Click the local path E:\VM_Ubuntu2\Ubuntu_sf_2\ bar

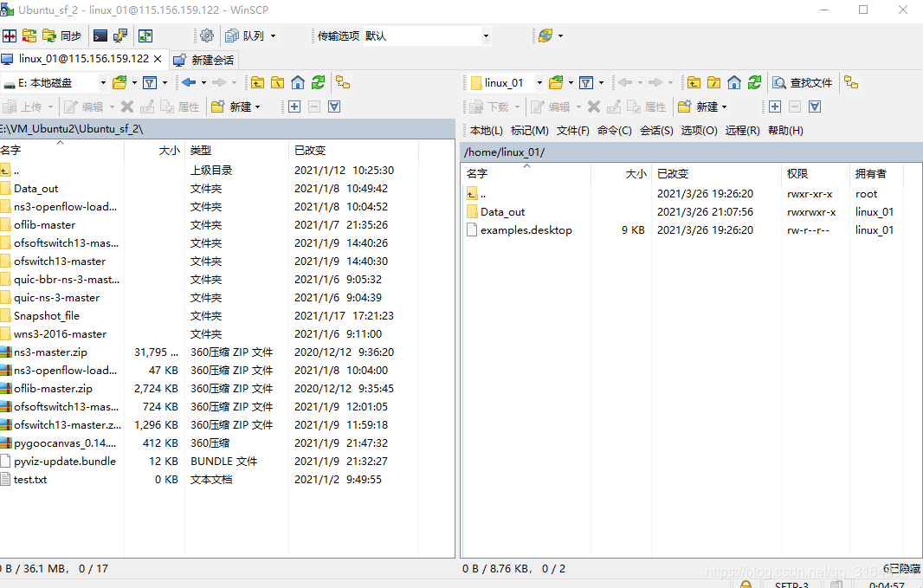[227, 129]
